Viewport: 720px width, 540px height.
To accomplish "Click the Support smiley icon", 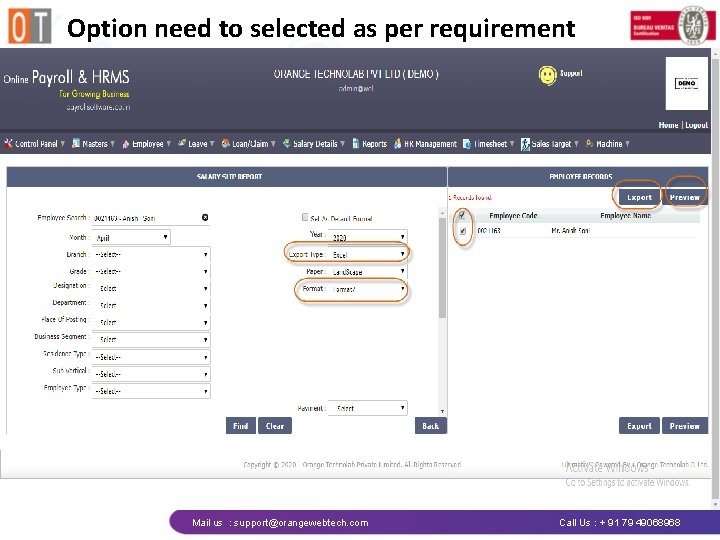I will (x=547, y=75).
